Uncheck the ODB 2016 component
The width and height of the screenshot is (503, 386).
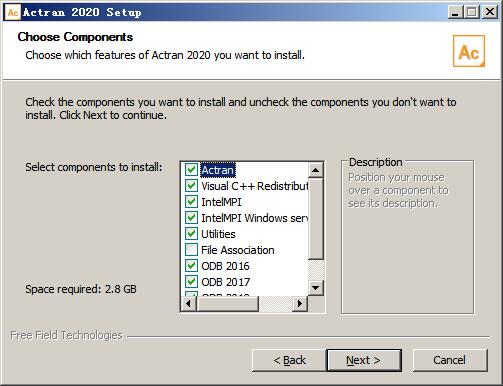pyautogui.click(x=191, y=266)
